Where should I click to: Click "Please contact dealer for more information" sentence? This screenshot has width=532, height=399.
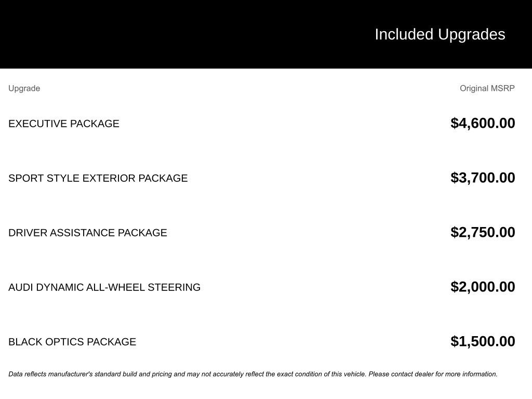pyautogui.click(x=433, y=374)
